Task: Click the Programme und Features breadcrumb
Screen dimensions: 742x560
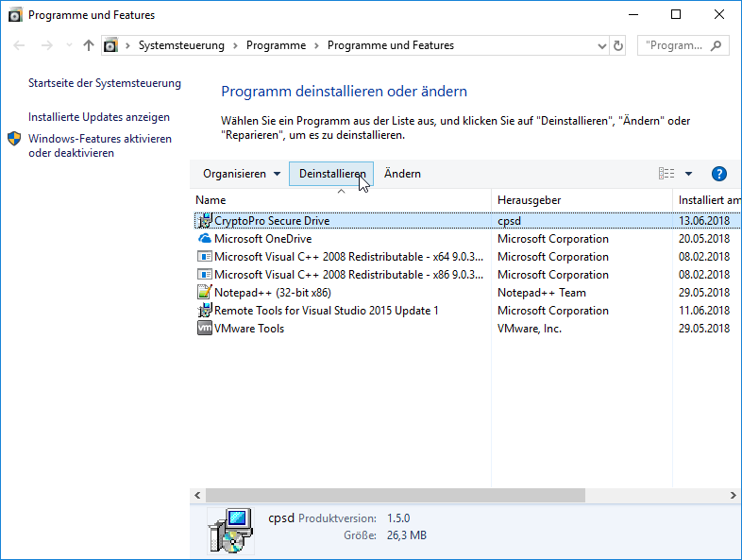Action: pyautogui.click(x=391, y=45)
